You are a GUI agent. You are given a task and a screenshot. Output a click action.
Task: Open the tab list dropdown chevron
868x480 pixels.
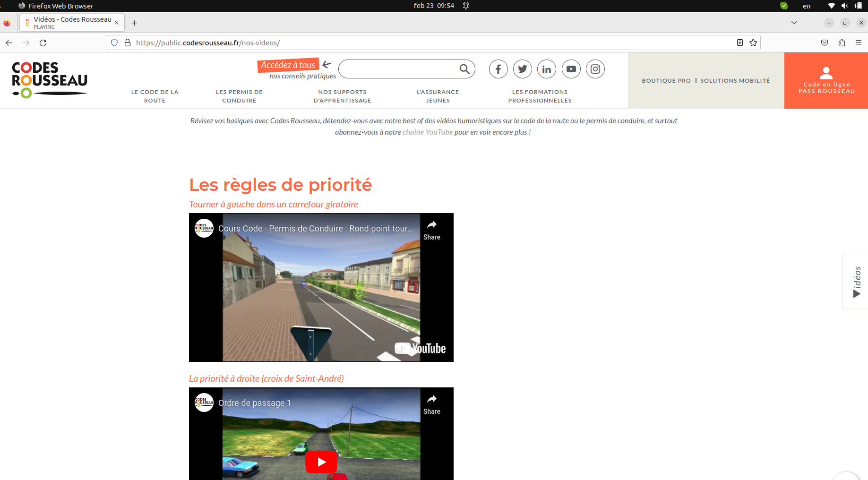point(794,22)
